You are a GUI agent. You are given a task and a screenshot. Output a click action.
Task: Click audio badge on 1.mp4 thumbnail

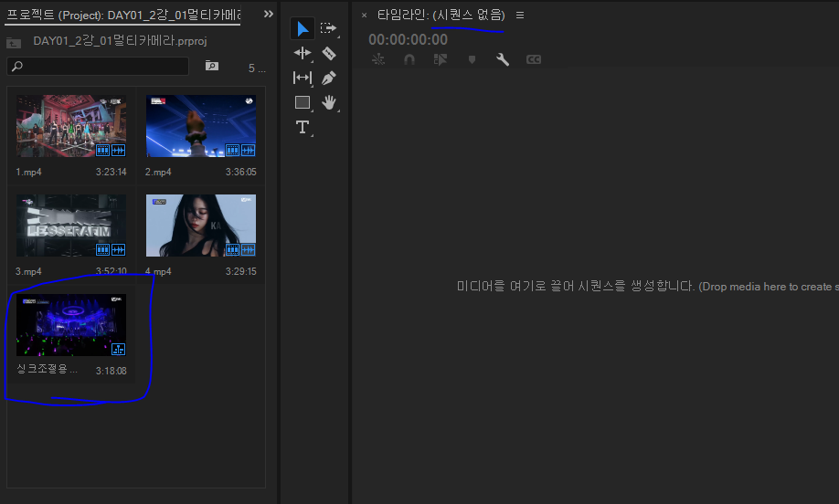pyautogui.click(x=118, y=150)
